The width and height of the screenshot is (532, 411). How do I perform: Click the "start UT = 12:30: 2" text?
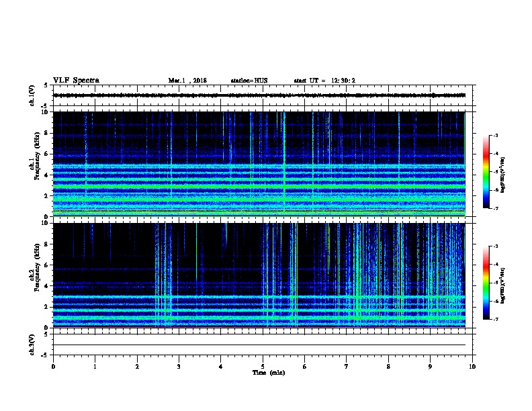click(x=324, y=81)
